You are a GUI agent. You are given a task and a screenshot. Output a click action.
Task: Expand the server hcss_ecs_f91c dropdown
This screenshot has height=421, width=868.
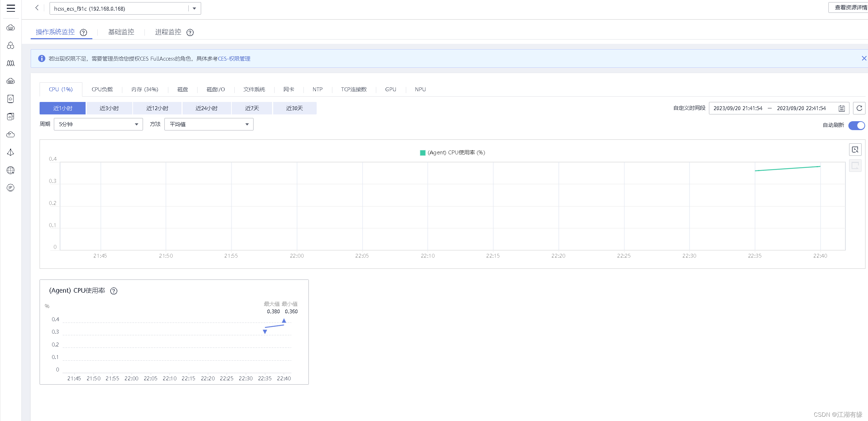194,9
